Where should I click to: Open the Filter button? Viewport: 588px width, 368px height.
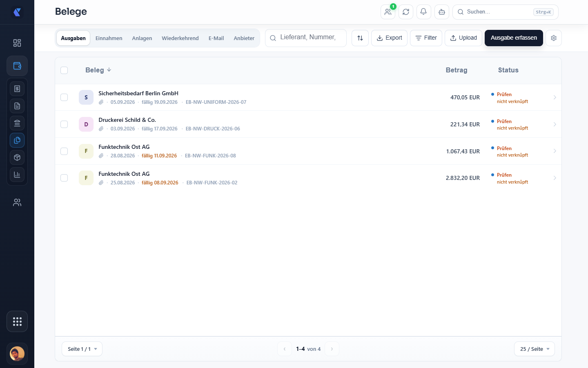426,38
